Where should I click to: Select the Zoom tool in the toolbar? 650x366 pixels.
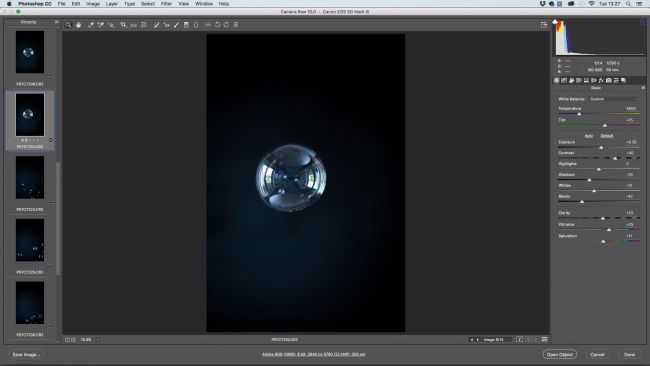click(68, 25)
